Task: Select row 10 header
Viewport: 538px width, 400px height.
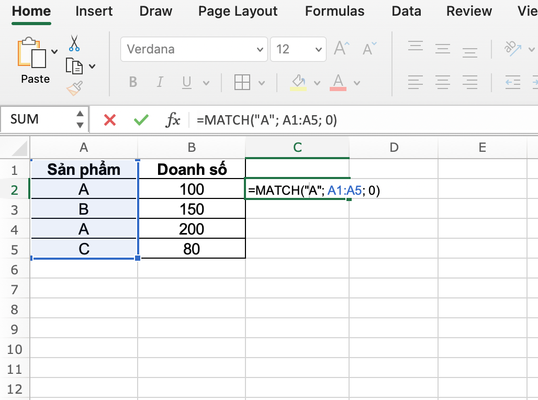Action: [x=14, y=349]
